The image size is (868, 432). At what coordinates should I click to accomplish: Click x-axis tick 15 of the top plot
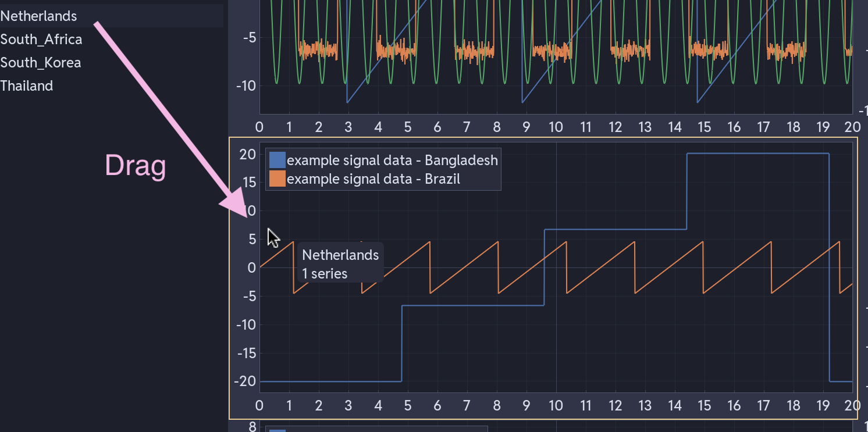tap(704, 127)
